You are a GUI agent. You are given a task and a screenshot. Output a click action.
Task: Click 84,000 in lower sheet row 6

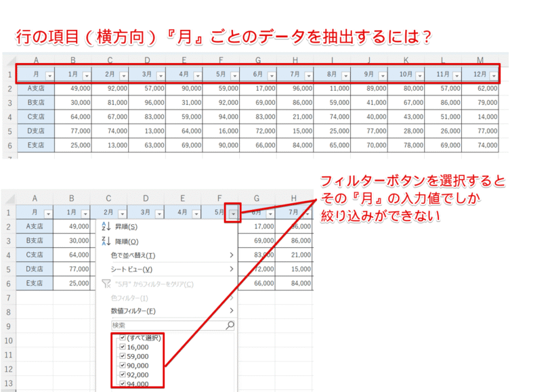click(294, 283)
